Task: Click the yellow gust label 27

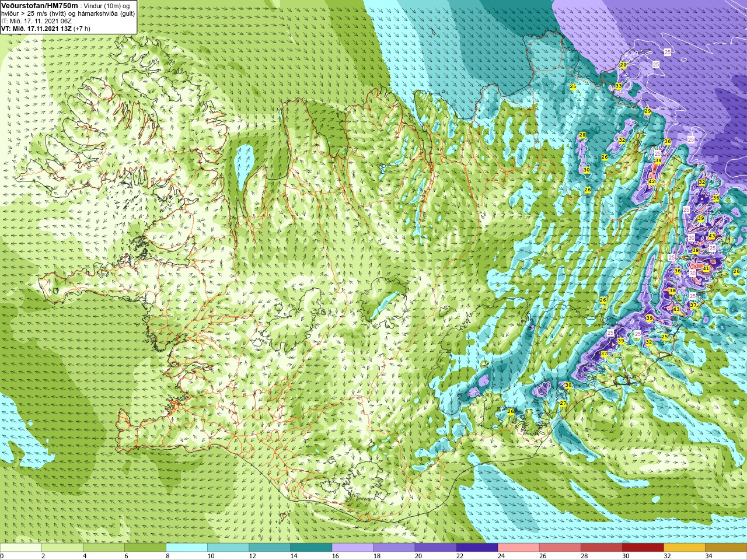Action: coord(563,404)
